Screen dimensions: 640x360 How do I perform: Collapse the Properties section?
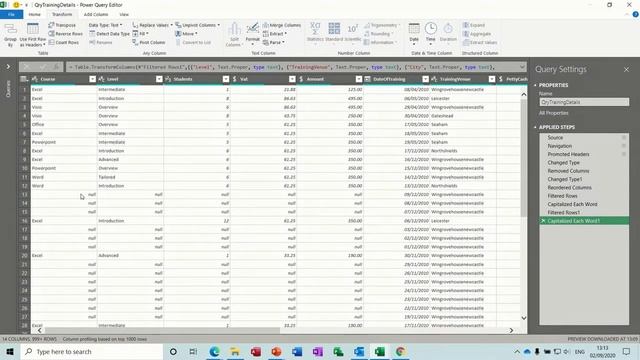[x=535, y=85]
